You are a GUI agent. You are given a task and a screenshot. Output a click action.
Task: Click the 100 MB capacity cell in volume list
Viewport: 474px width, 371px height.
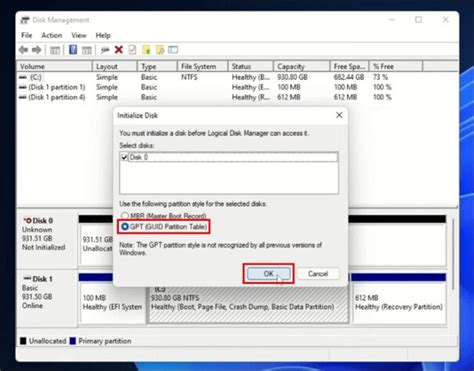tap(289, 87)
